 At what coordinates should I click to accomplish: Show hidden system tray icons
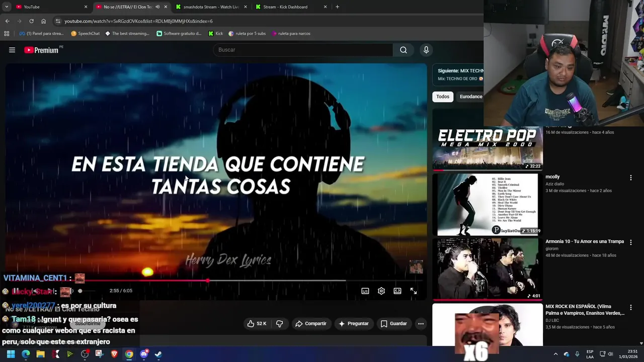pos(555,354)
